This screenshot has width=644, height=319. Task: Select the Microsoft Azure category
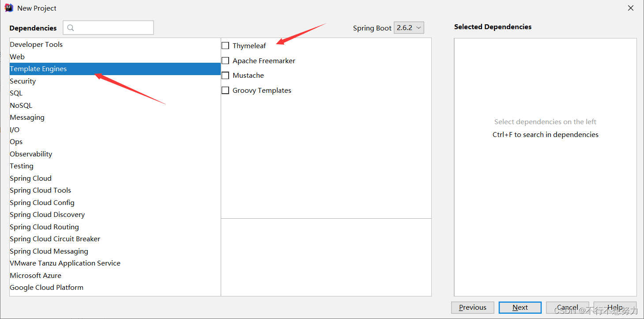(x=115, y=275)
